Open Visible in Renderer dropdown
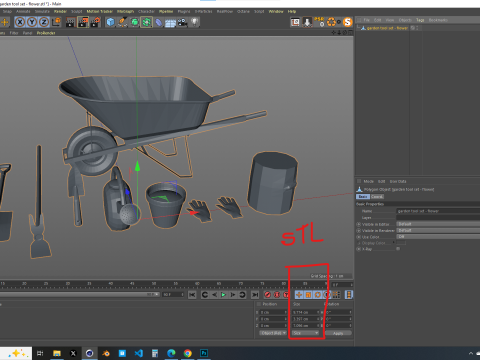Image resolution: width=480 pixels, height=360 pixels. click(x=438, y=230)
